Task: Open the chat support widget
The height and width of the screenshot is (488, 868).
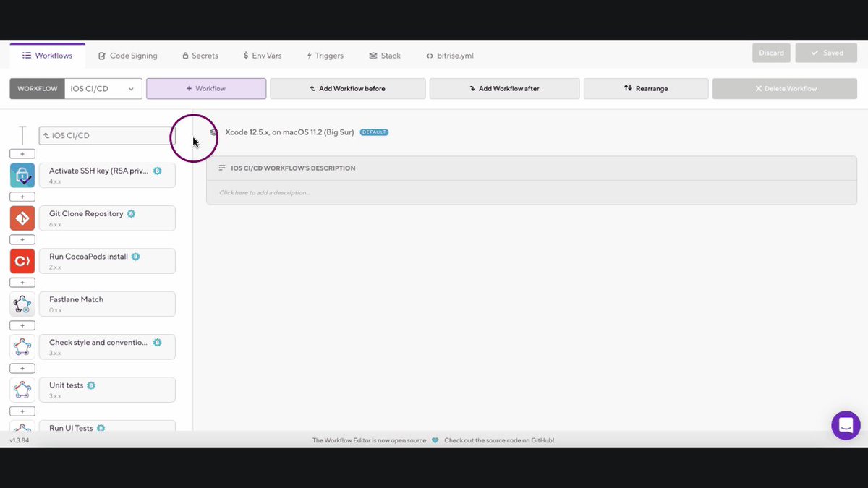Action: pyautogui.click(x=846, y=425)
